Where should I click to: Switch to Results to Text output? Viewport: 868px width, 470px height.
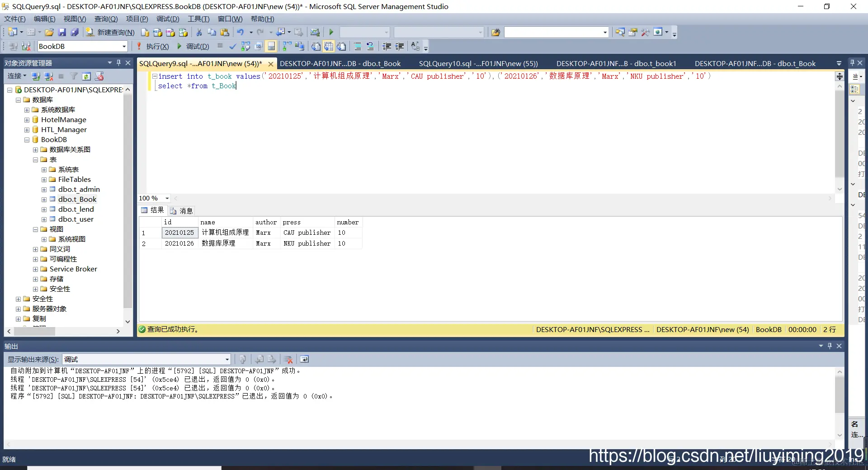(316, 46)
